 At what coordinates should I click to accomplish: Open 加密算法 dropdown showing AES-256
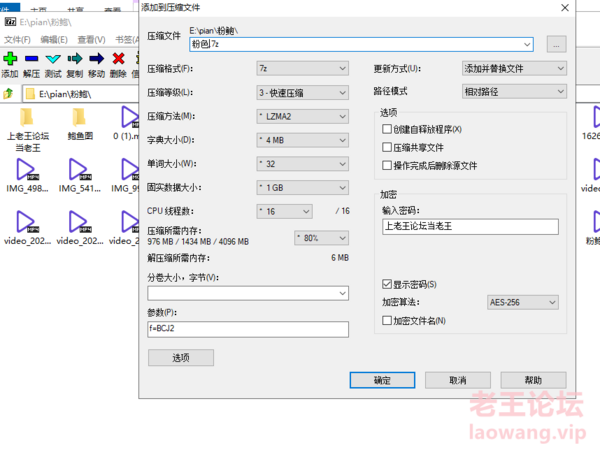point(522,302)
